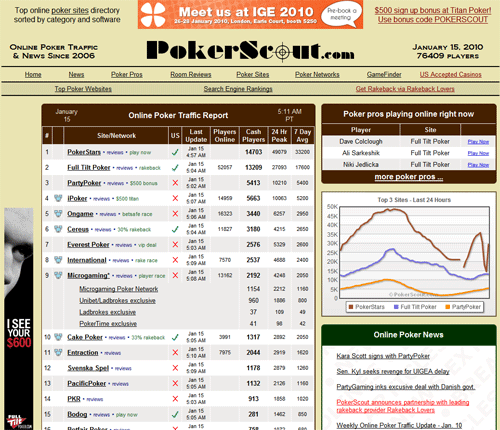
Task: Click the network icon beside Cake Poker
Action: pos(58,337)
